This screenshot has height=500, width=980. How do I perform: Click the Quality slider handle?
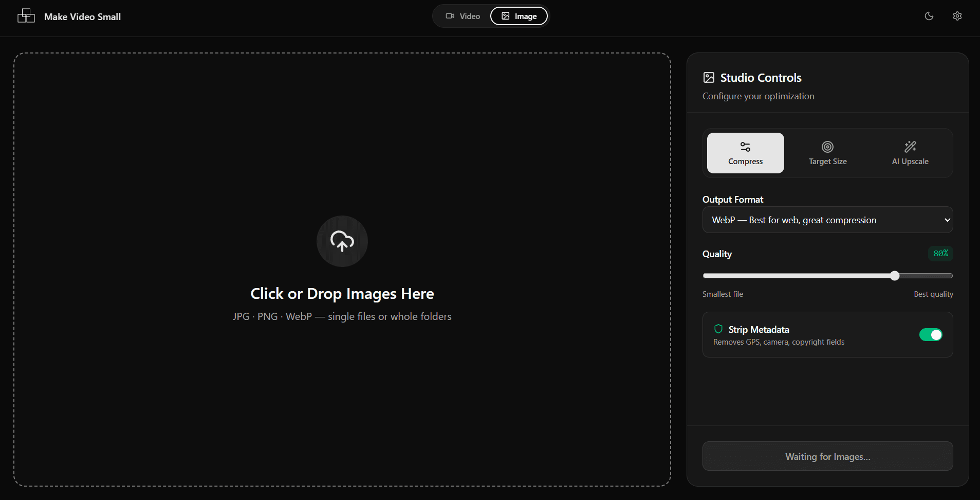(x=895, y=276)
